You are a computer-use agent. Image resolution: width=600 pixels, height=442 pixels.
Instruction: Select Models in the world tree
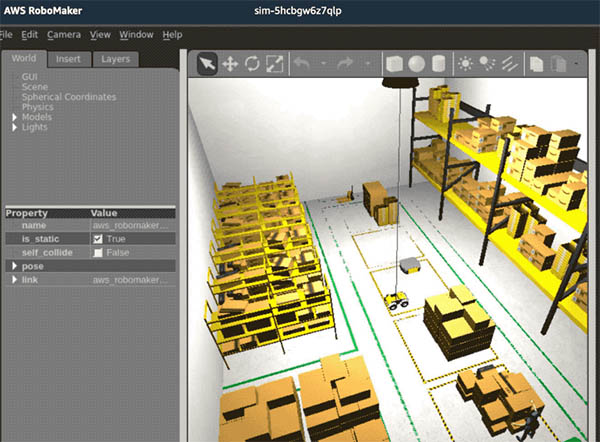[37, 117]
